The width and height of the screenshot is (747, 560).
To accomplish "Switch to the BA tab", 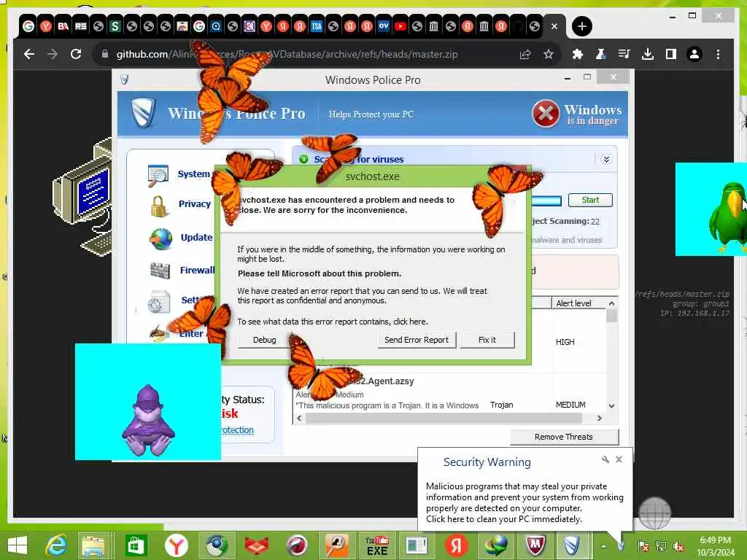I will coord(63,26).
